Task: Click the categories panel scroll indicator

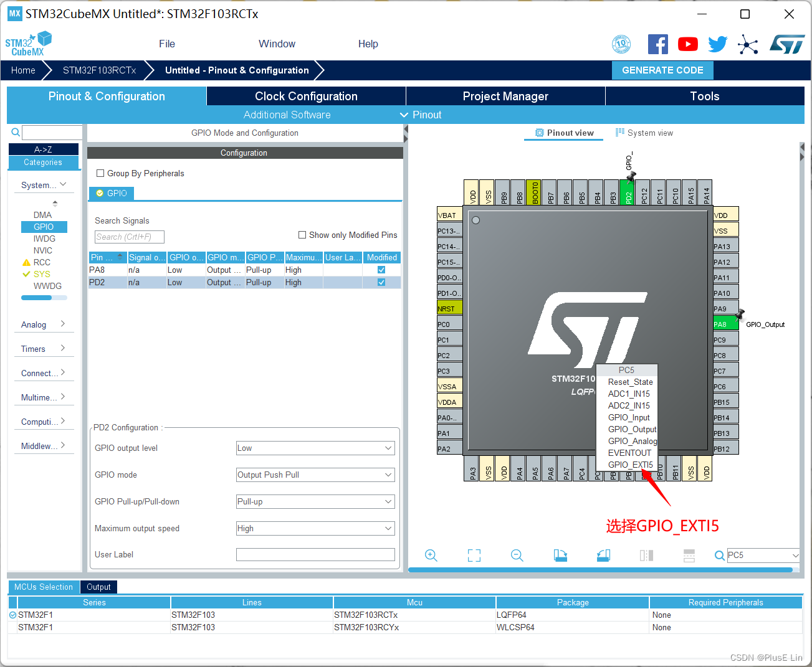Action: tap(44, 298)
